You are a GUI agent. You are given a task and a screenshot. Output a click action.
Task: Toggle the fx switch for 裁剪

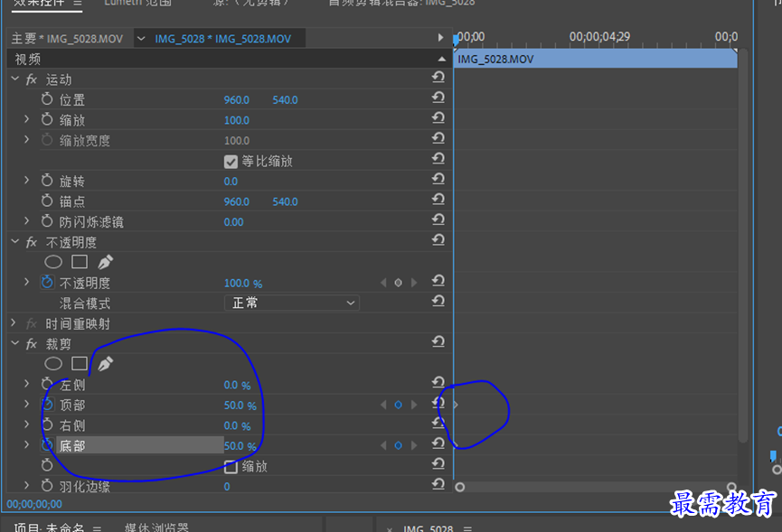pos(32,344)
